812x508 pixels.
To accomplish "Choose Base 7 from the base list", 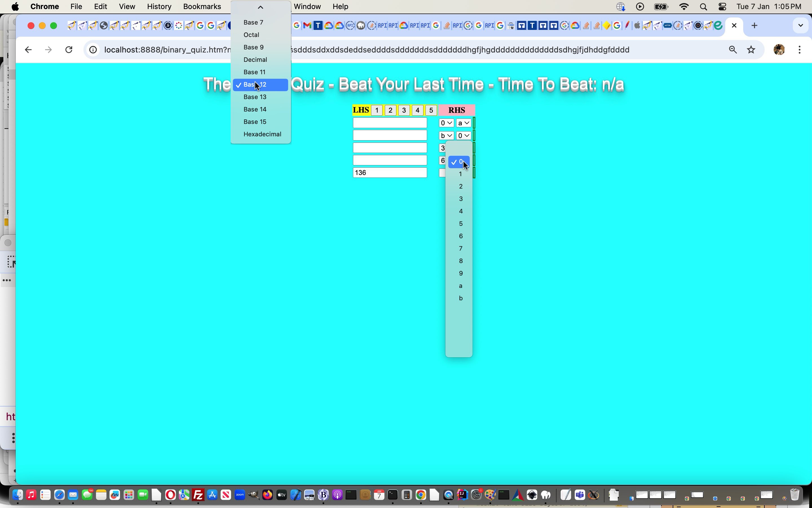I will [x=261, y=23].
